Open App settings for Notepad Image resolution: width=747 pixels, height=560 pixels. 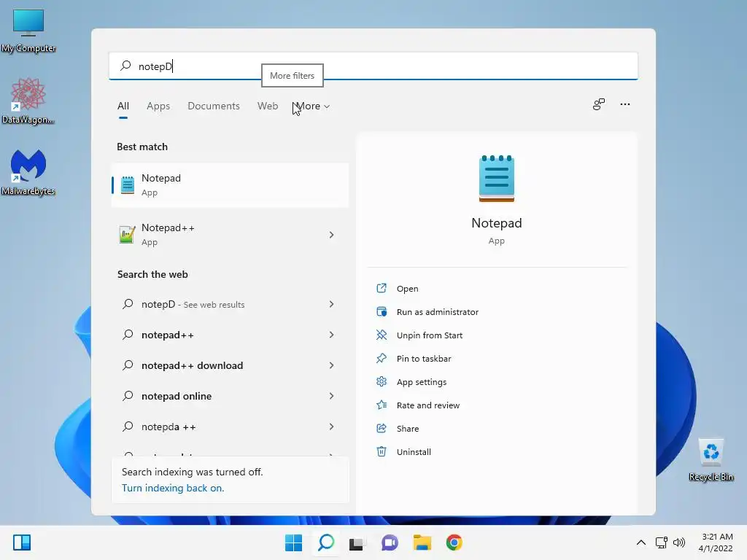click(422, 382)
